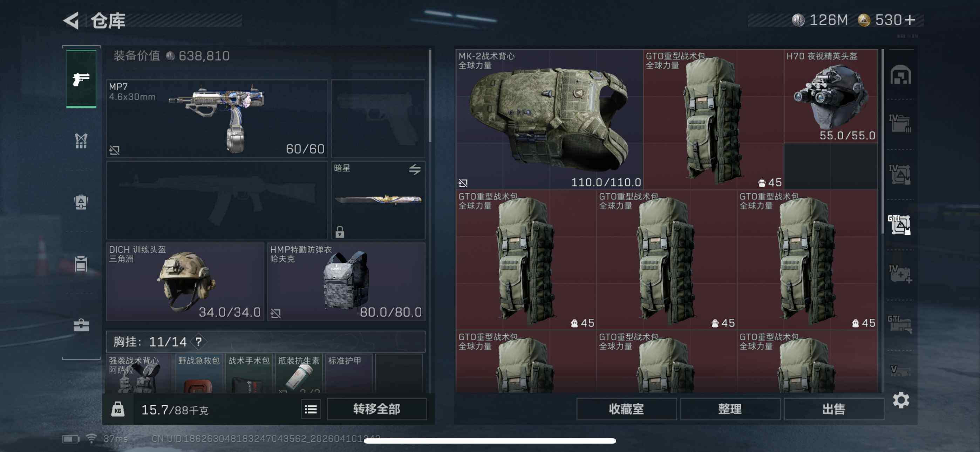Select the pistol weapons tab in sidebar
Screen dimensions: 980x452
tap(81, 79)
